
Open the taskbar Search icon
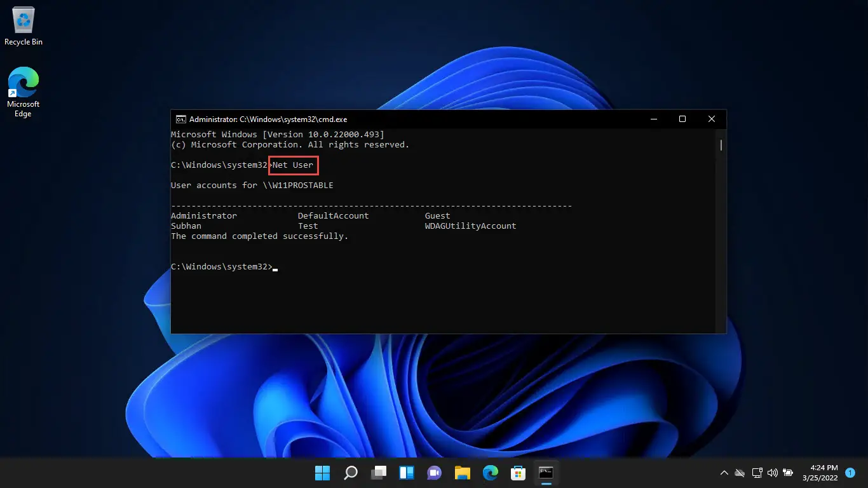click(350, 473)
